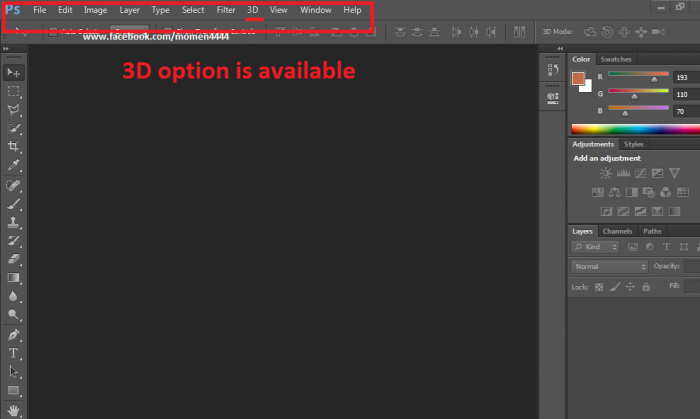Open the Filter menu
700x419 pixels.
click(226, 10)
